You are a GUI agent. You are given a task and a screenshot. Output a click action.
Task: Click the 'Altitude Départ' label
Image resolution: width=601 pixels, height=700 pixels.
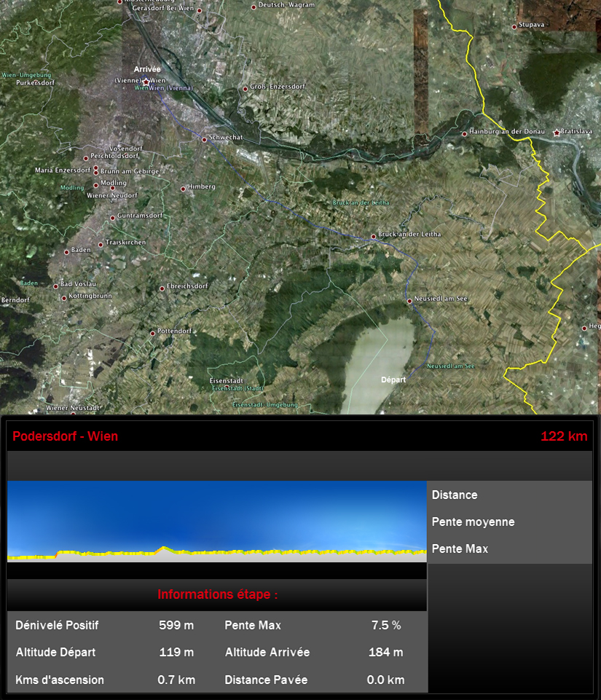[56, 652]
